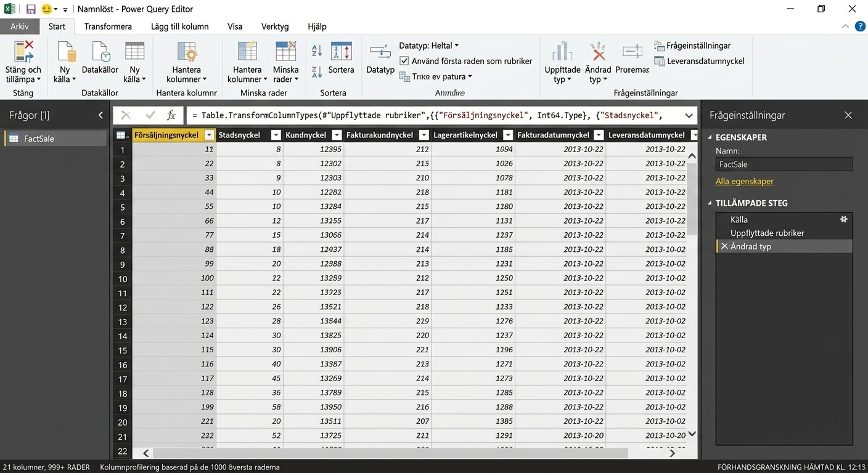This screenshot has height=473, width=868.
Task: Open Frågeinställningar from the ribbon
Action: pyautogui.click(x=692, y=46)
